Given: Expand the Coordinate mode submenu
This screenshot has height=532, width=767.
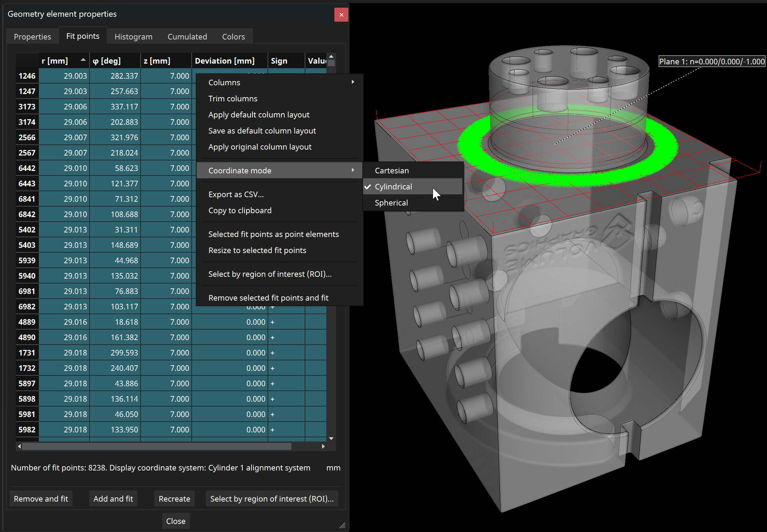Looking at the screenshot, I should (240, 171).
